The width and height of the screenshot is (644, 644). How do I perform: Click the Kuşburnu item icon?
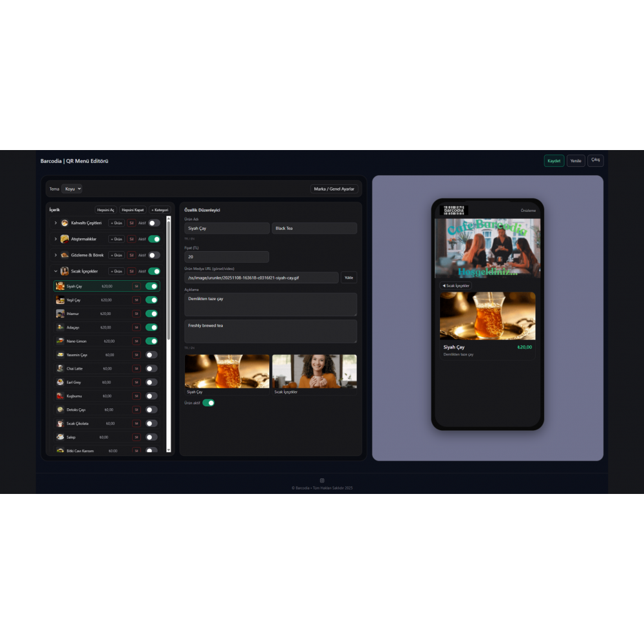coord(60,396)
